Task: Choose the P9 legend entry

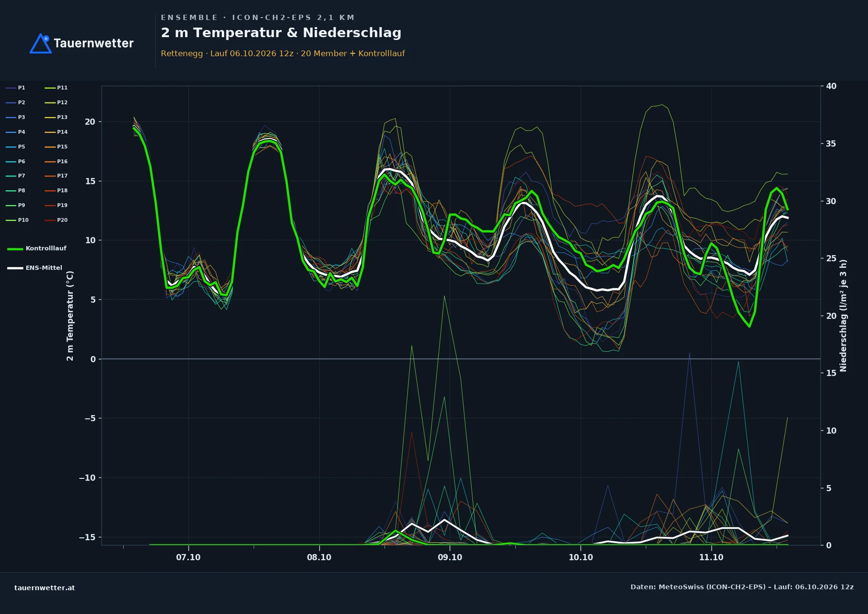Action: pyautogui.click(x=15, y=205)
